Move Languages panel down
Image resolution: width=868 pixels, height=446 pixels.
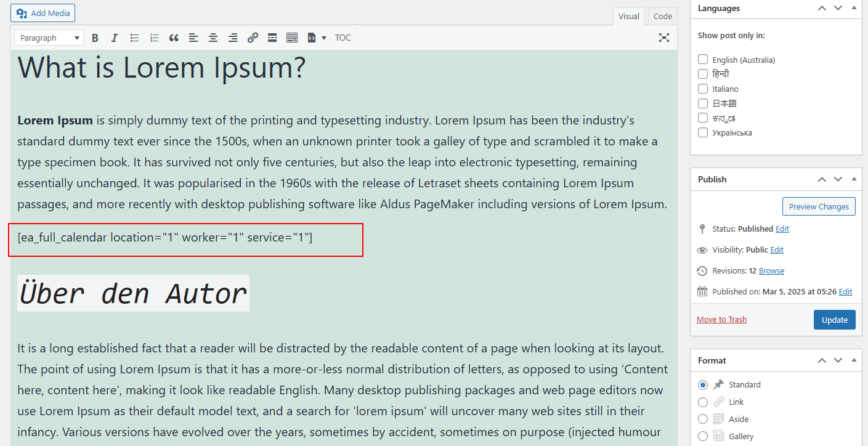coord(838,8)
